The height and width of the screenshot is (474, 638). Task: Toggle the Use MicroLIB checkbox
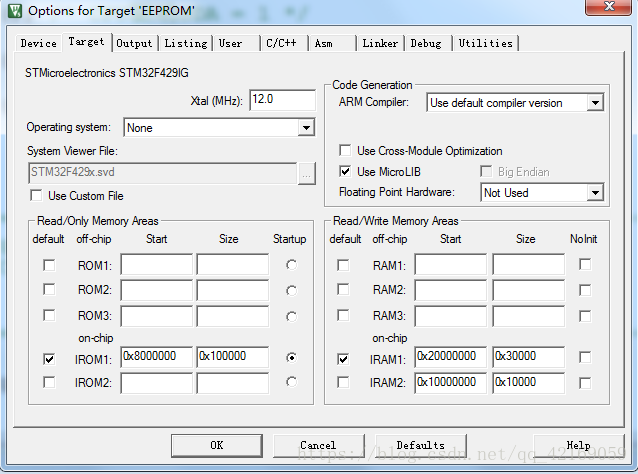[x=345, y=171]
